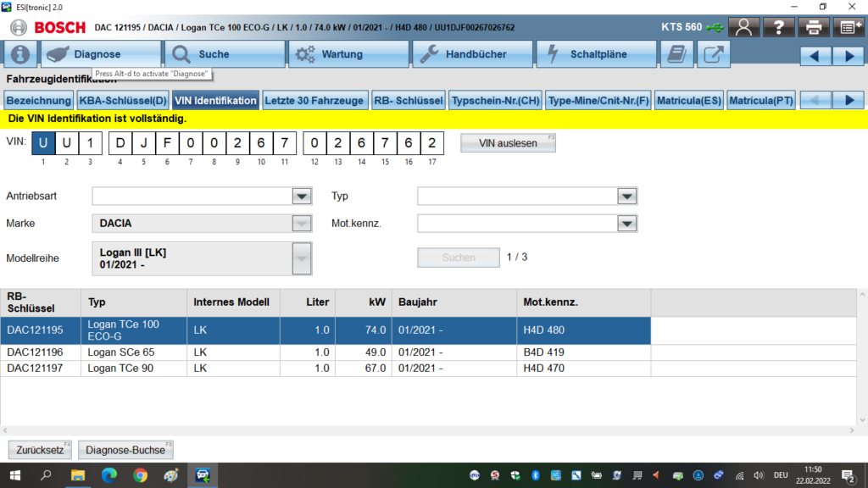868x488 pixels.
Task: Click the KTS 560 USB connection indicator
Action: [x=692, y=27]
